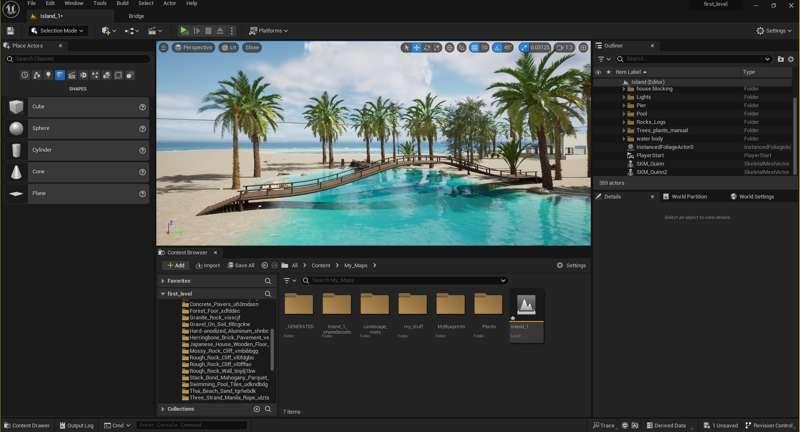Image resolution: width=800 pixels, height=432 pixels.
Task: Open the Tools menu
Action: click(100, 3)
